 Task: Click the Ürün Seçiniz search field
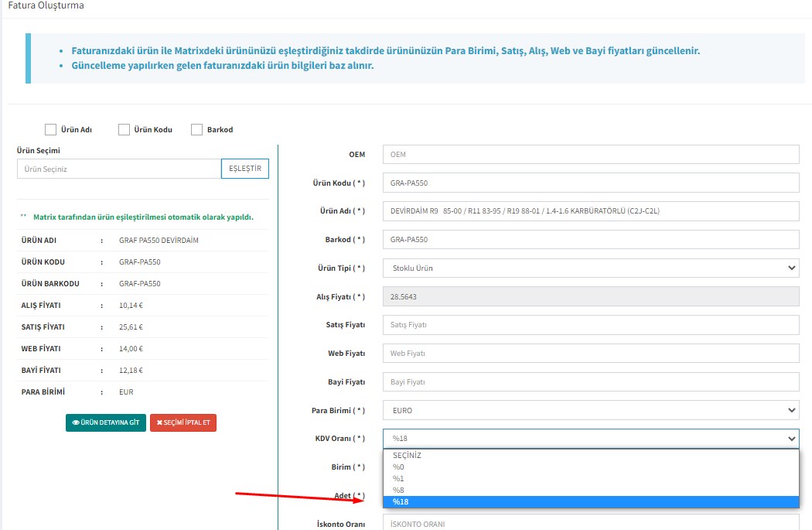pos(119,169)
